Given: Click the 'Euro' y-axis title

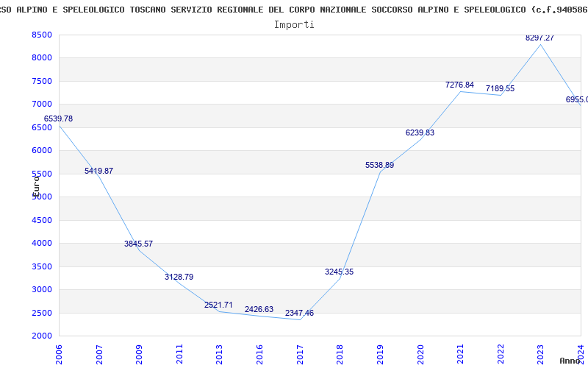Looking at the screenshot, I should [35, 185].
